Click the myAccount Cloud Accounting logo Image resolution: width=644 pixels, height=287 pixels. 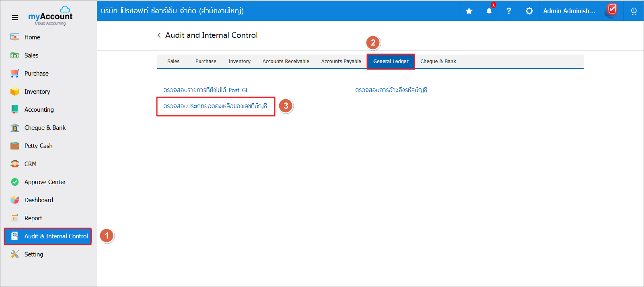[50, 16]
